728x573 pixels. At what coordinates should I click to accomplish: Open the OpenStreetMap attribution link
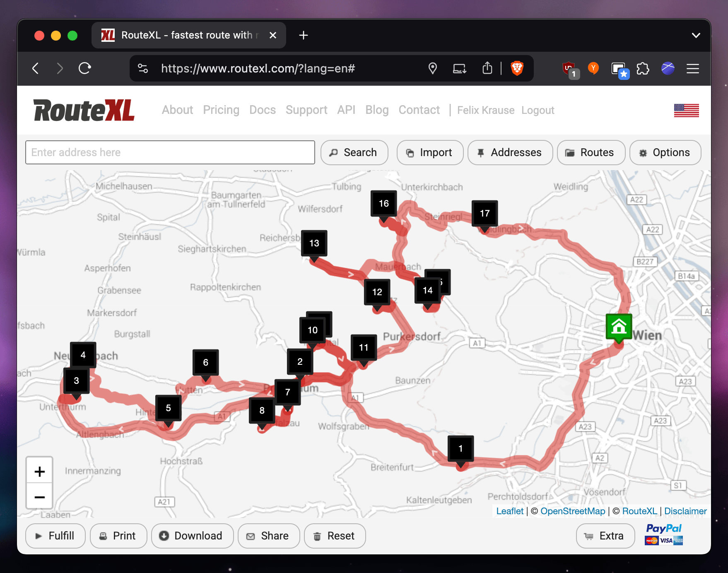point(572,511)
